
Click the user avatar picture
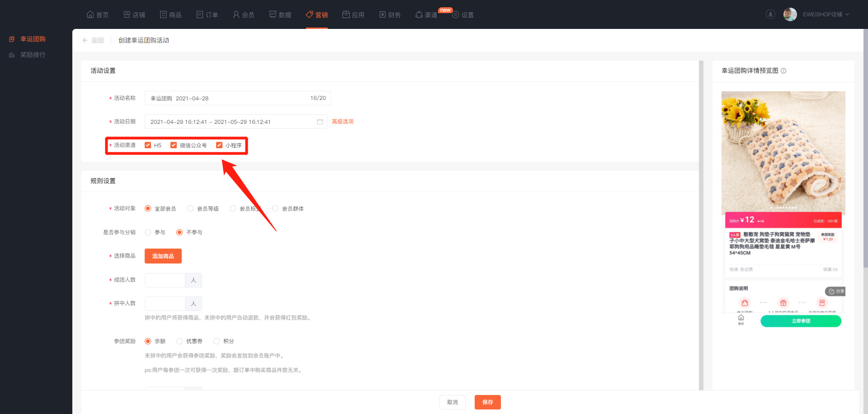tap(790, 14)
